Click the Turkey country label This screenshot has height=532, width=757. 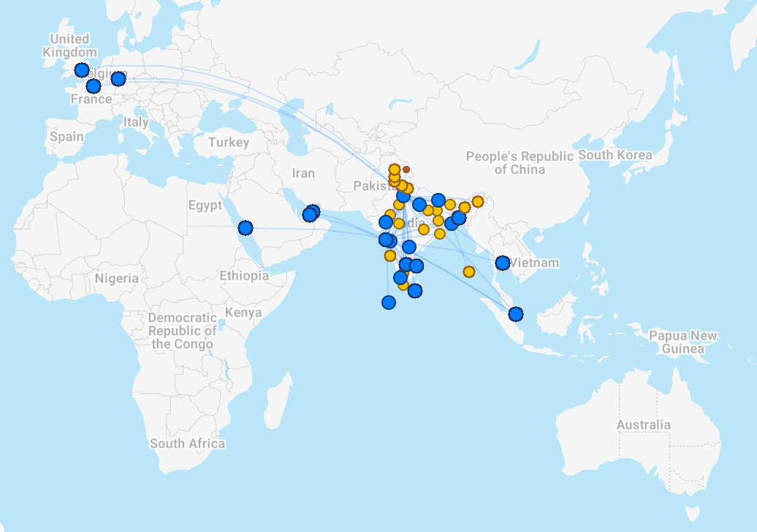coord(229,142)
